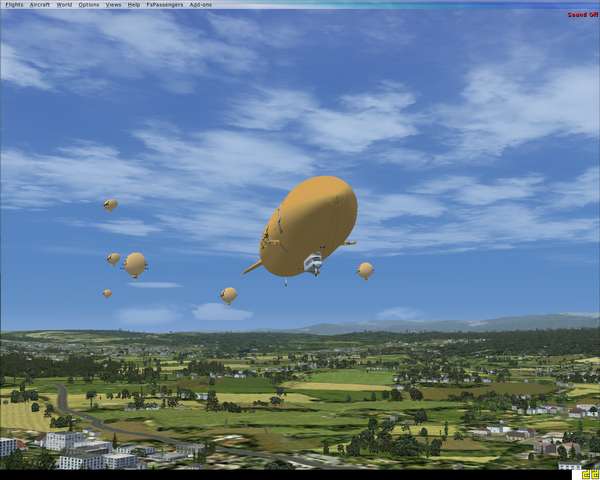Screen dimensions: 600x480
Task: Click the red "Sound Off" indicator text
Action: click(x=582, y=15)
